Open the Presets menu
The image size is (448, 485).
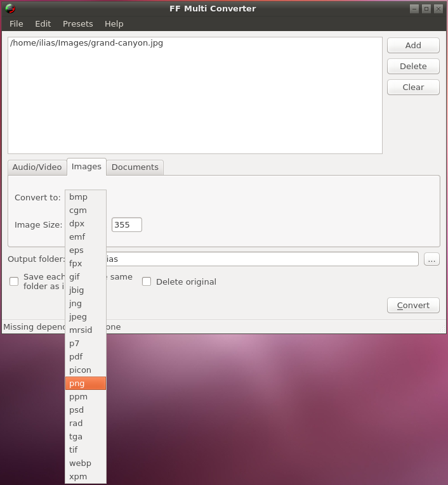click(x=77, y=24)
